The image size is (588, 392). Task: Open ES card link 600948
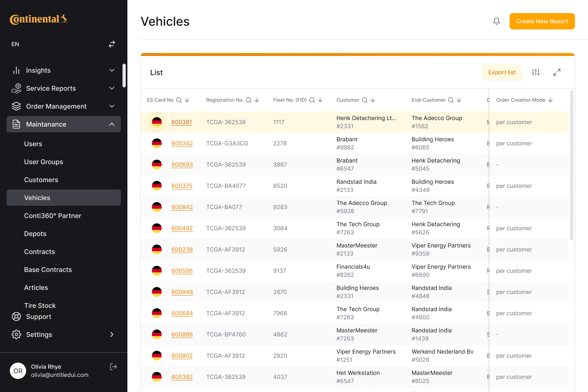click(x=182, y=292)
